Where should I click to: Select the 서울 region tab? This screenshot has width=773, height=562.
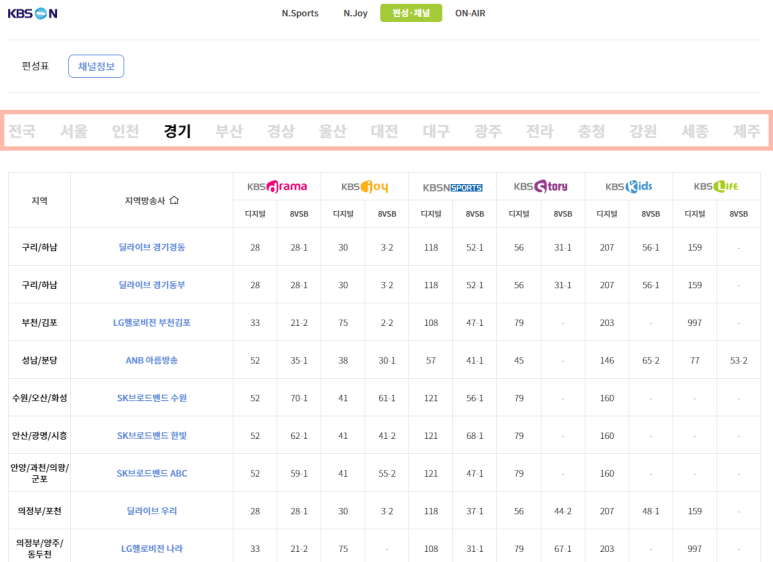pyautogui.click(x=73, y=131)
